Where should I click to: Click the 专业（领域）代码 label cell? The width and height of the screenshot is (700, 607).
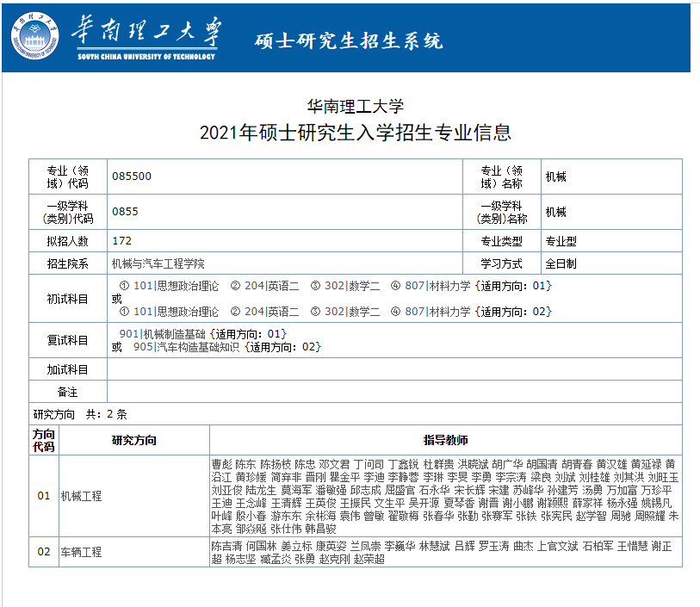[x=68, y=177]
